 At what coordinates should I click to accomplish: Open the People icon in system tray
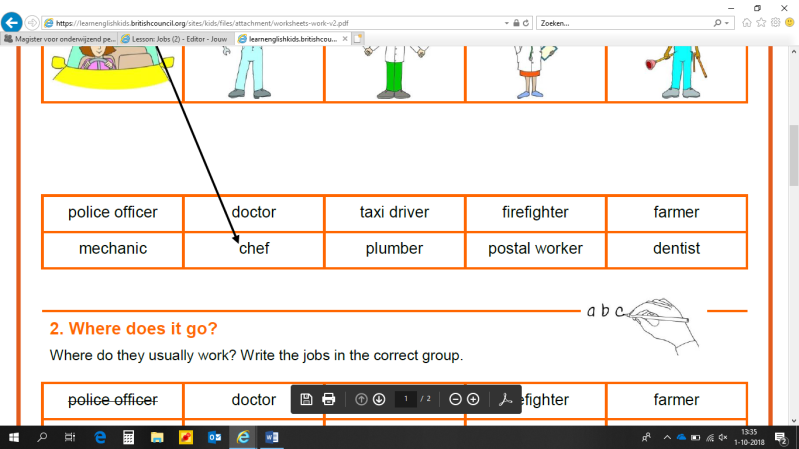click(646, 437)
